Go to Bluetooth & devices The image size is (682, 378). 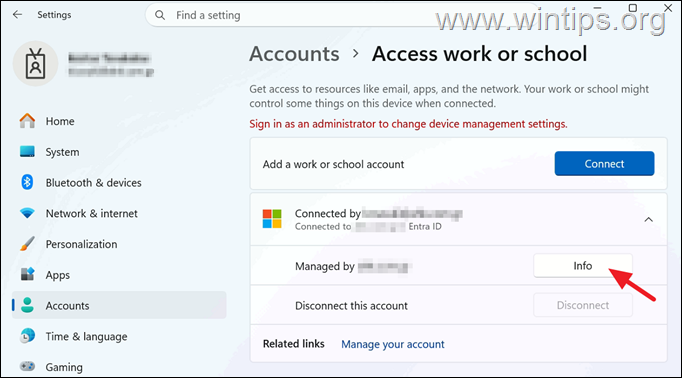click(x=119, y=183)
